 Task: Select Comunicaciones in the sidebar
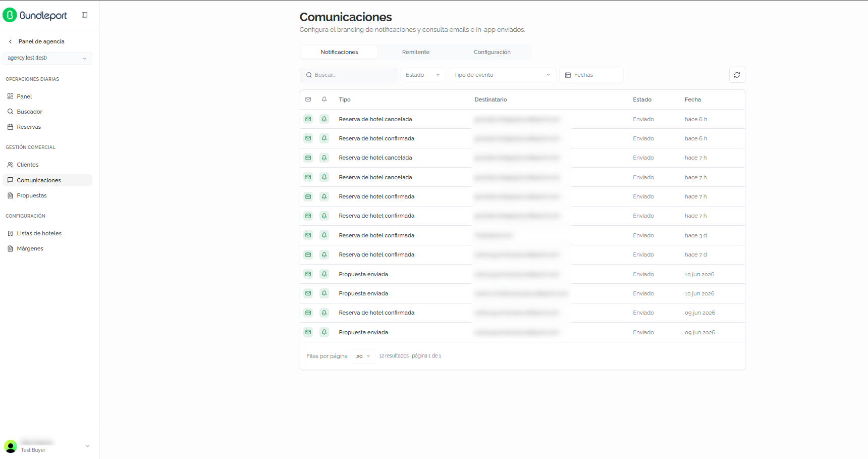click(x=47, y=180)
